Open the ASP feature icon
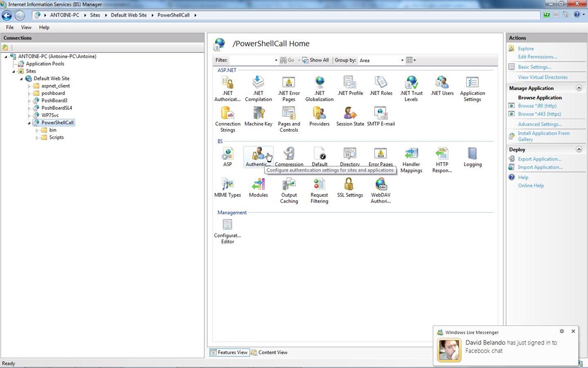The image size is (588, 368). click(x=227, y=157)
